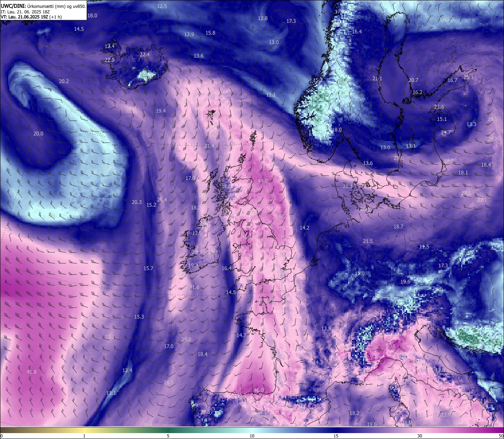Click the 0 tick on colour scale
The image size is (504, 439).
1,436
